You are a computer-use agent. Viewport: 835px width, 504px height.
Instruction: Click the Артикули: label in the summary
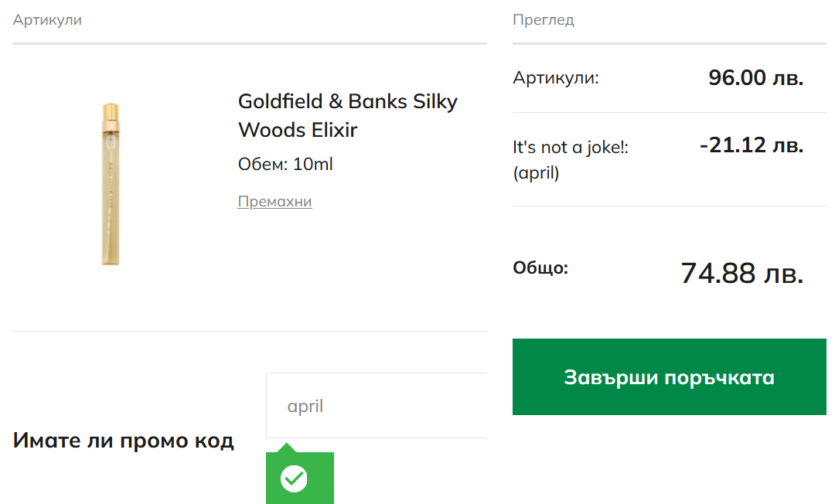[x=556, y=78]
